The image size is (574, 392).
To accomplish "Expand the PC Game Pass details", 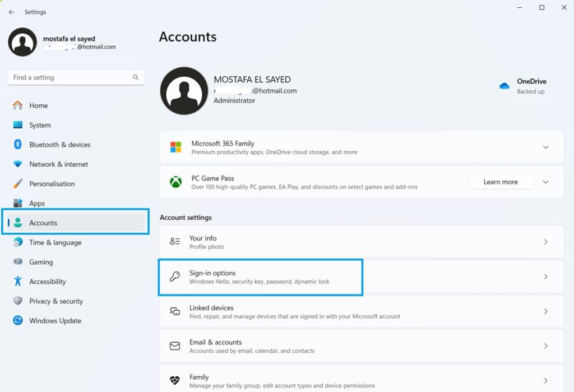I will pos(545,181).
